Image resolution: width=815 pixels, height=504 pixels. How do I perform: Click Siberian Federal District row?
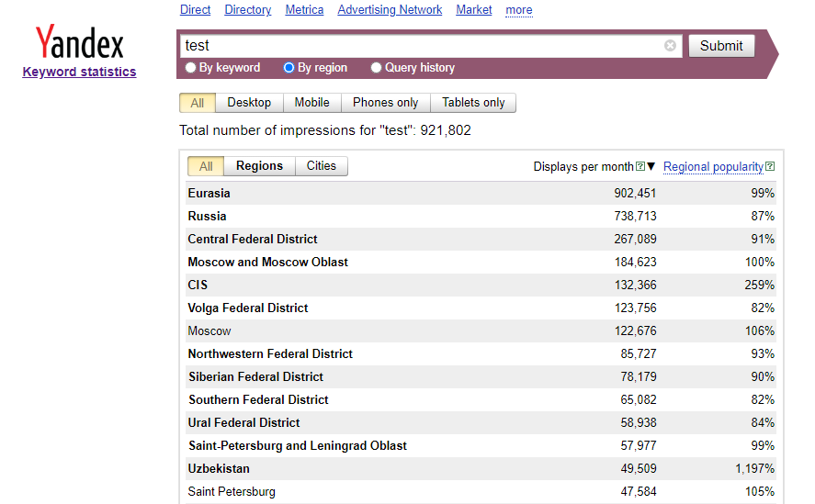[x=481, y=376]
